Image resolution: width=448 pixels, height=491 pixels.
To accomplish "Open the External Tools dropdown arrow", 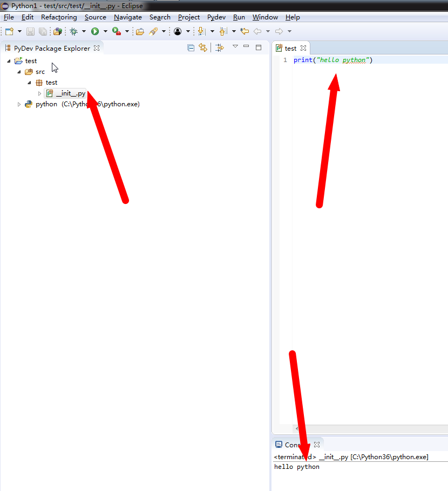I will [x=127, y=31].
